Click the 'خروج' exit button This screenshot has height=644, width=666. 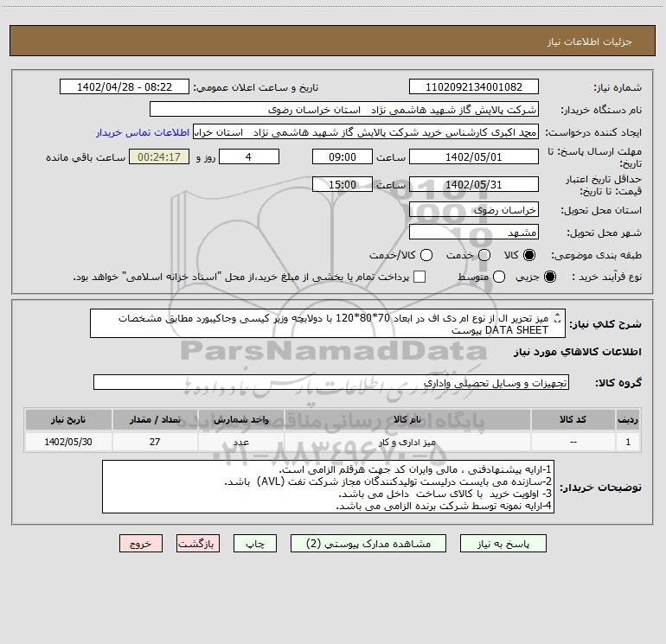(x=140, y=544)
